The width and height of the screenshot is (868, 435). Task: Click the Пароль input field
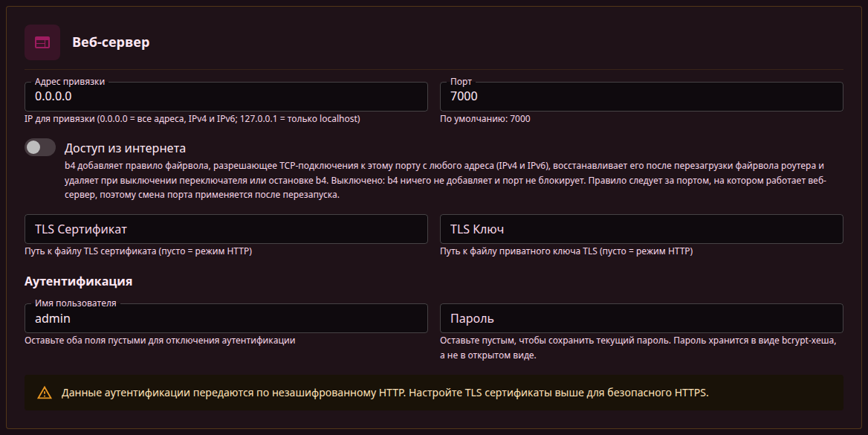coord(641,318)
